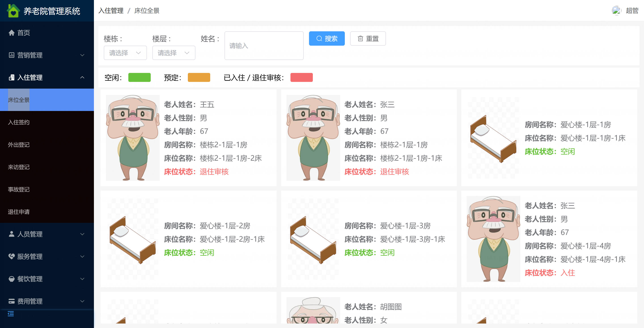Click avatar for bed 楼栋2-1层-1房-1床
Viewport: 644px width, 328px height.
point(313,138)
